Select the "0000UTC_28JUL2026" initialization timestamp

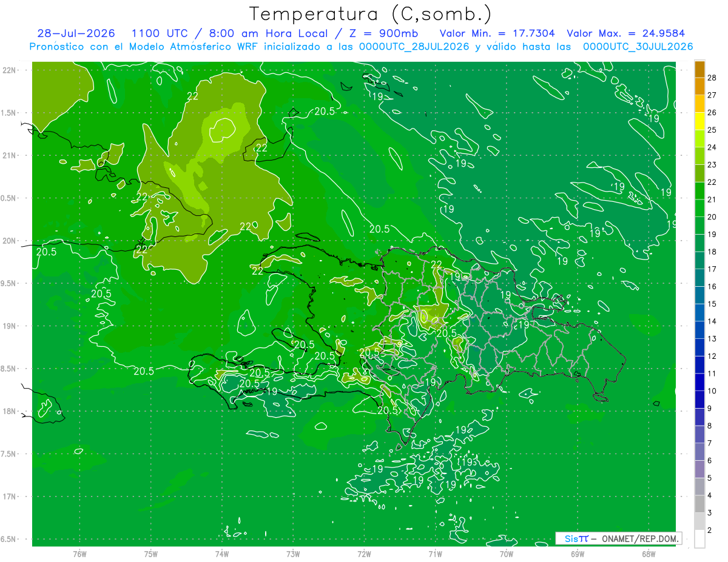pyautogui.click(x=414, y=47)
